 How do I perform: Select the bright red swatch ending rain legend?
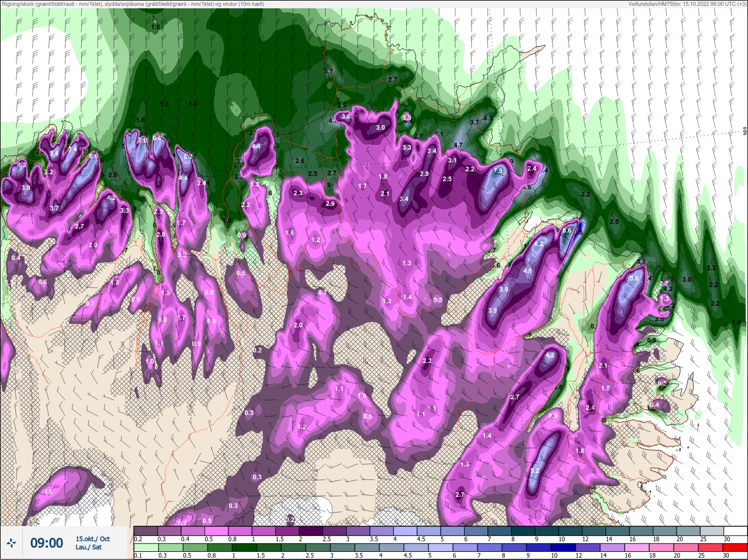[x=736, y=548]
